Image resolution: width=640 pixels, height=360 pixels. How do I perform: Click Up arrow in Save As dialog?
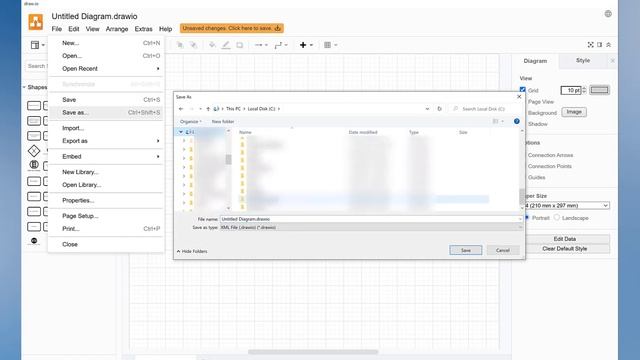pos(208,109)
